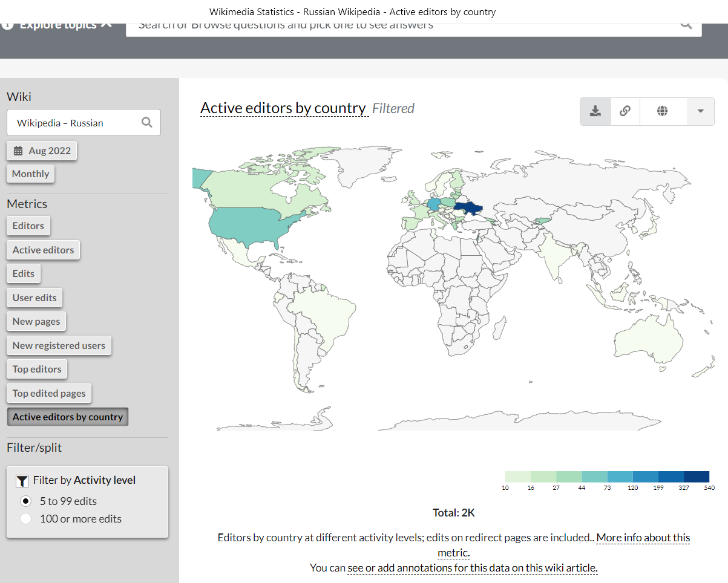The image size is (728, 583).
Task: Click the Wikipedia – Russian wiki input field
Action: (x=84, y=122)
